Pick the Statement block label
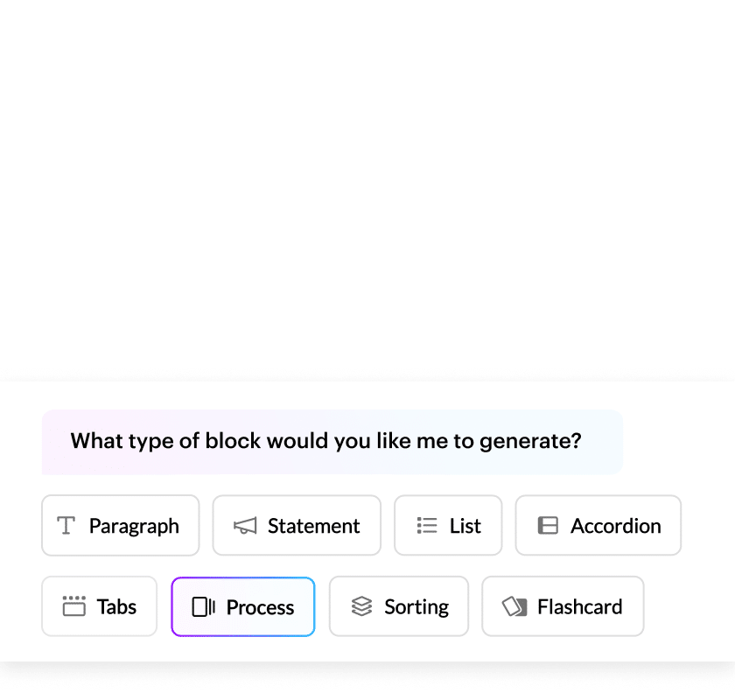The width and height of the screenshot is (735, 700). coord(313,526)
